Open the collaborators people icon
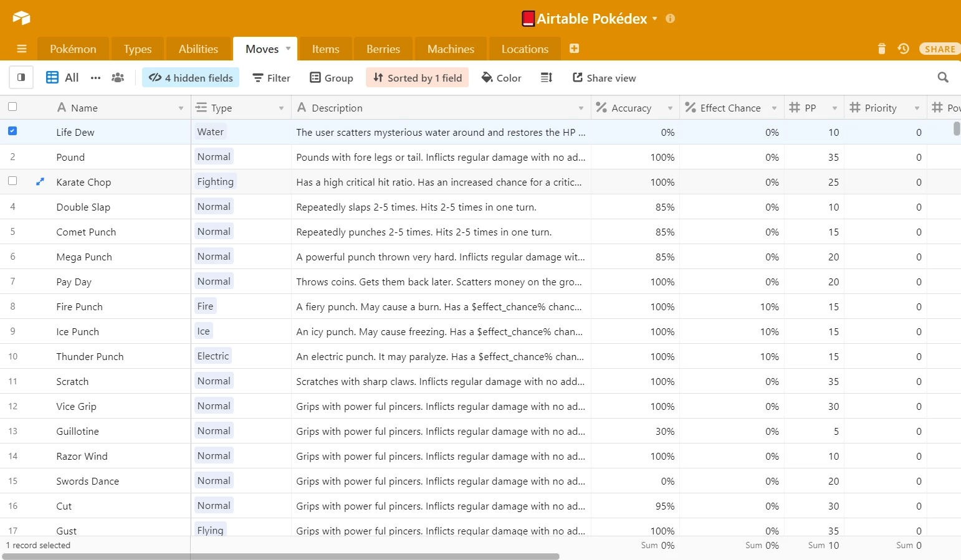Viewport: 961px width, 560px height. tap(118, 78)
